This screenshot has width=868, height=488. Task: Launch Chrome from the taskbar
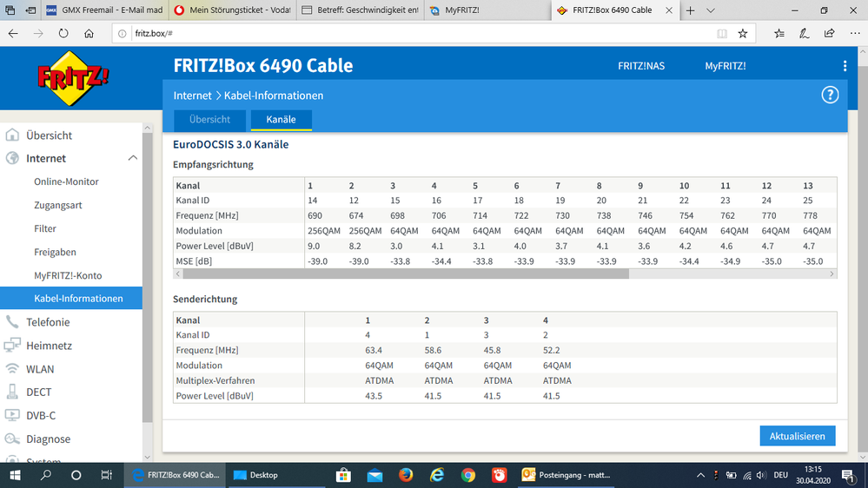pos(468,475)
